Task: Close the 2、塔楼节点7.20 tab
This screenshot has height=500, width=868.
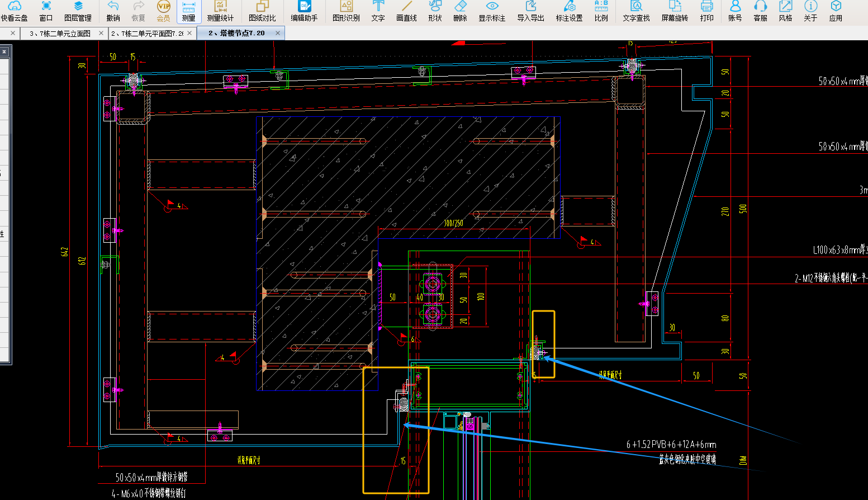Action: (x=277, y=34)
